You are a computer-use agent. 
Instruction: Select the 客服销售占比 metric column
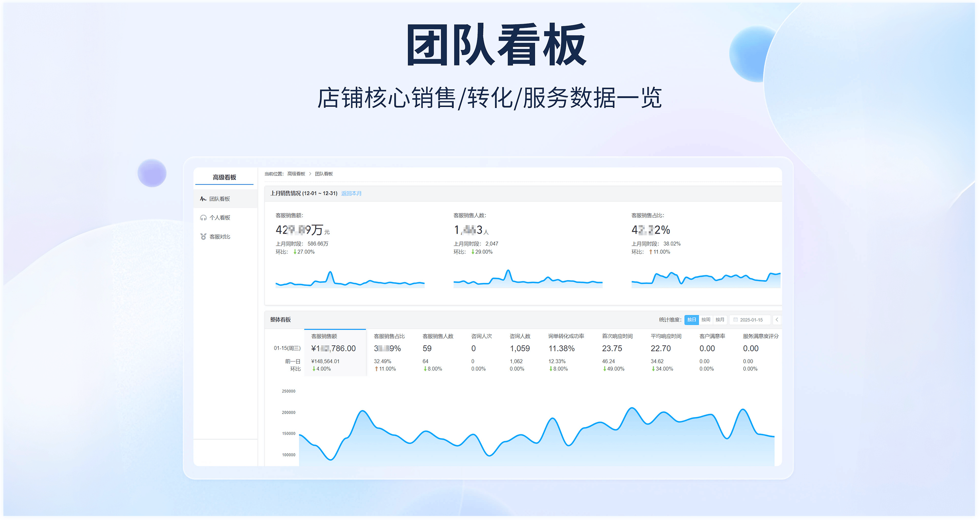pyautogui.click(x=389, y=336)
